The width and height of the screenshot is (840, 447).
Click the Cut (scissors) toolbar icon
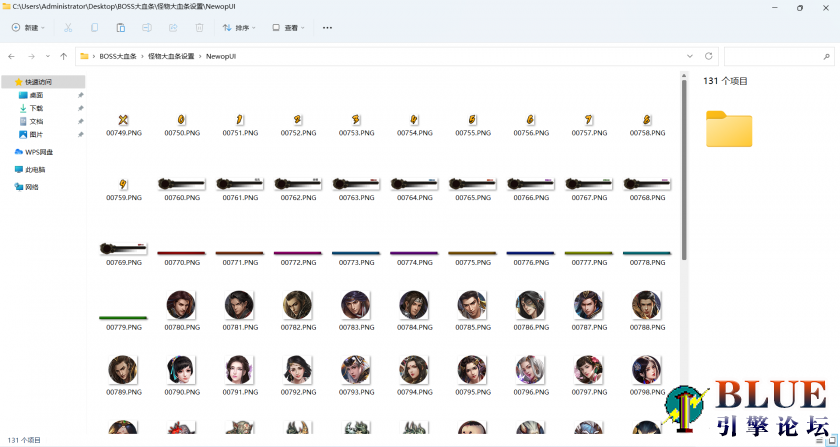(x=68, y=28)
